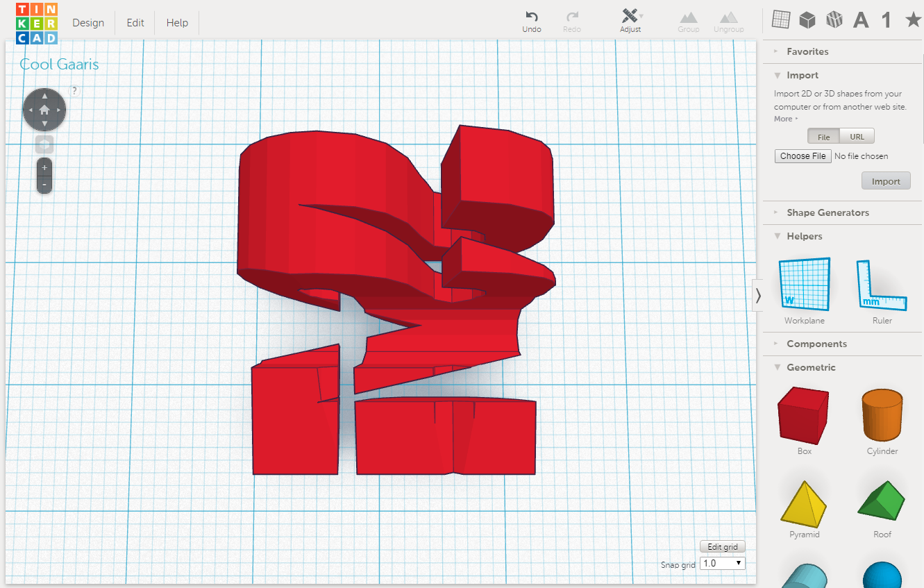Click the star symbols category icon
Viewport: 924px width, 588px height.
coord(912,19)
